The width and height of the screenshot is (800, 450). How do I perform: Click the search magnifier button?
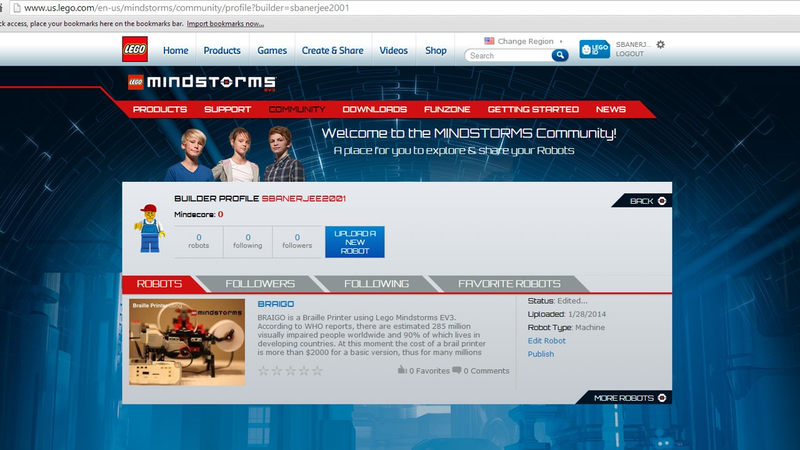(560, 55)
